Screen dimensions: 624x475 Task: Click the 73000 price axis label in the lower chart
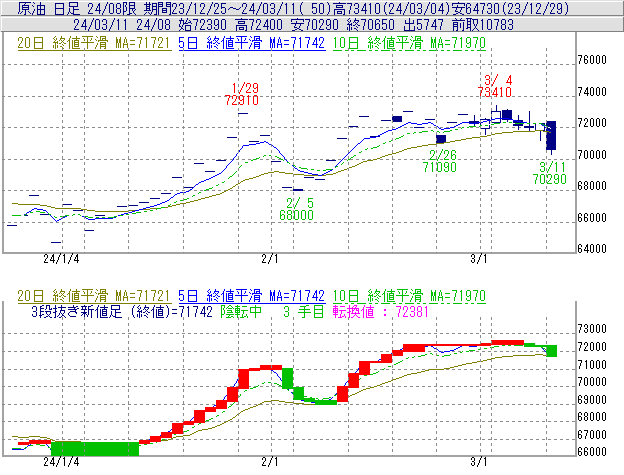point(592,329)
